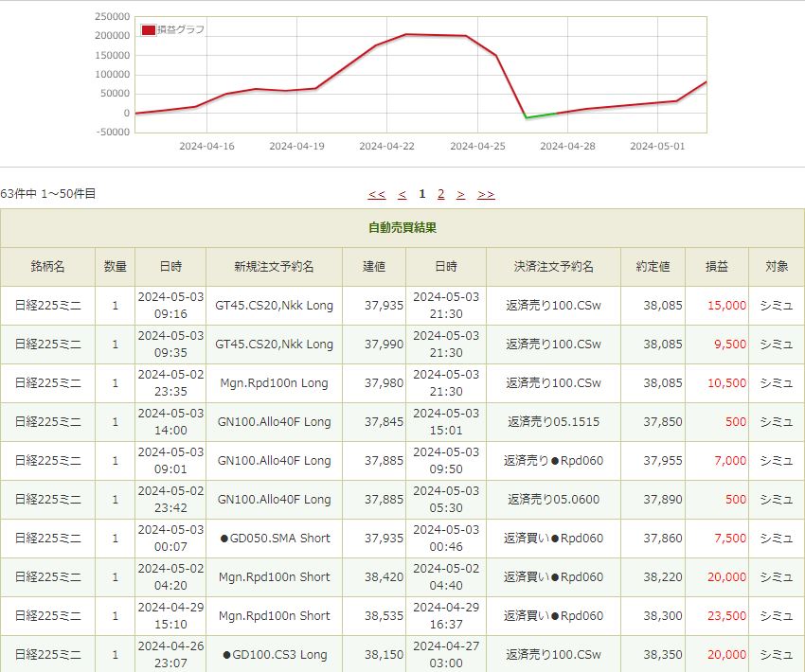Click execution price 37,850
Viewport: 805px width, 672px height.
click(663, 422)
